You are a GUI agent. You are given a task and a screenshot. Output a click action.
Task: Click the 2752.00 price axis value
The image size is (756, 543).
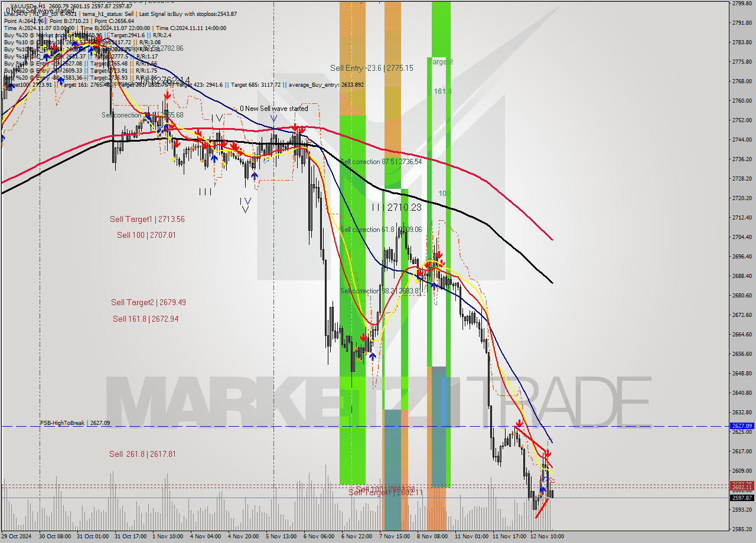(742, 120)
